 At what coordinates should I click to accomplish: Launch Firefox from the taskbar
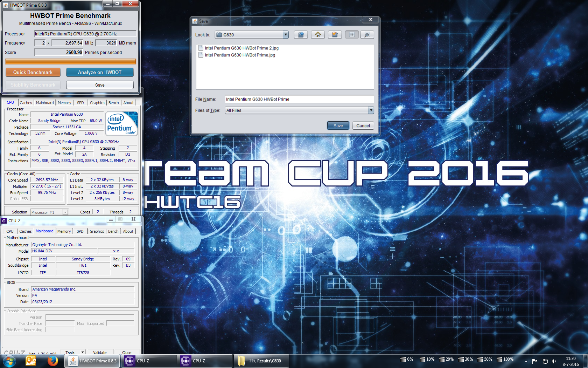pyautogui.click(x=52, y=361)
